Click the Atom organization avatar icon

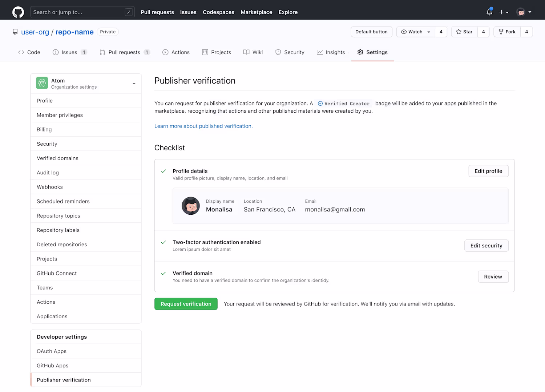tap(42, 83)
